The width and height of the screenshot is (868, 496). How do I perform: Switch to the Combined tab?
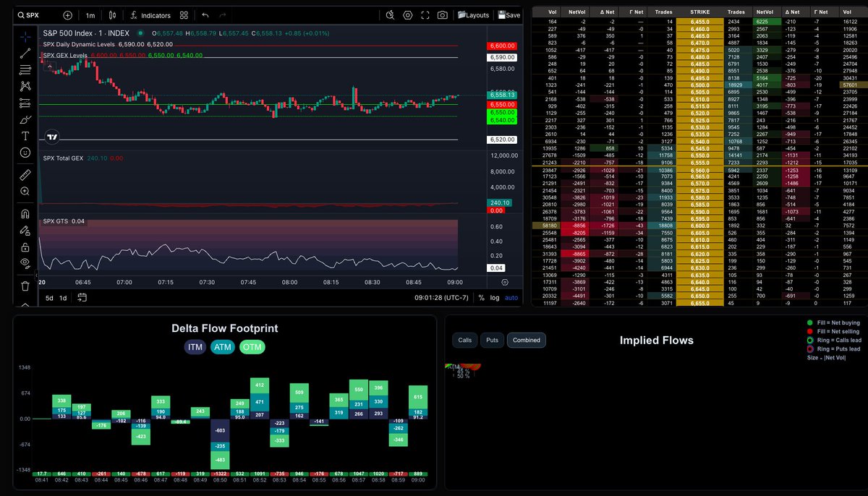[x=527, y=340]
